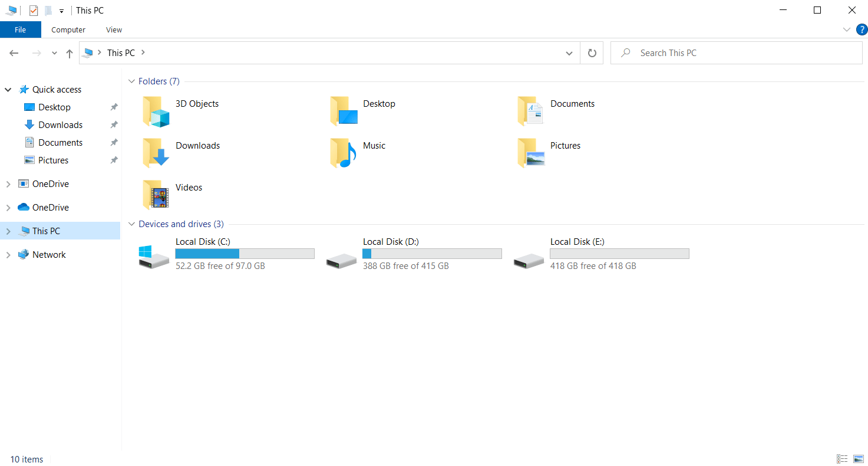Unpin Pictures from Quick access

coord(113,160)
